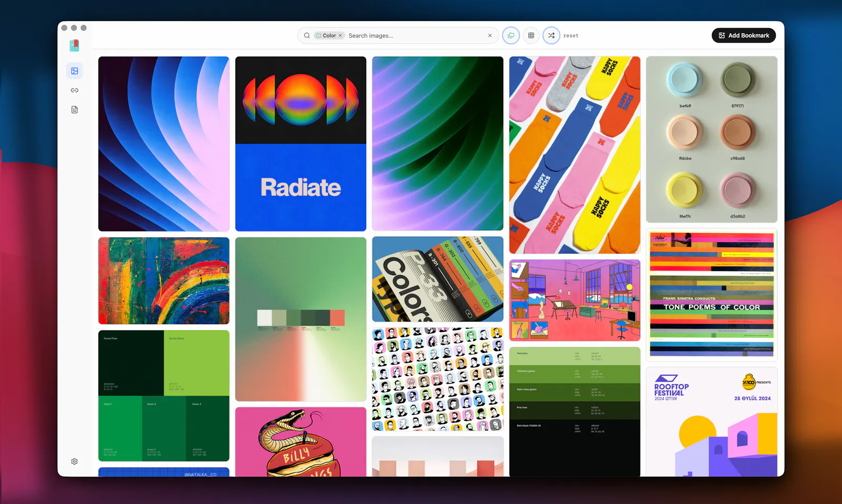Click the Add Bookmark button
This screenshot has width=842, height=504.
744,35
